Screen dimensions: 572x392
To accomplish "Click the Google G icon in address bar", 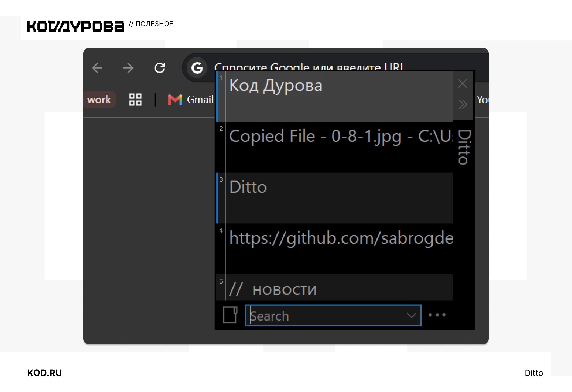I will pos(197,67).
